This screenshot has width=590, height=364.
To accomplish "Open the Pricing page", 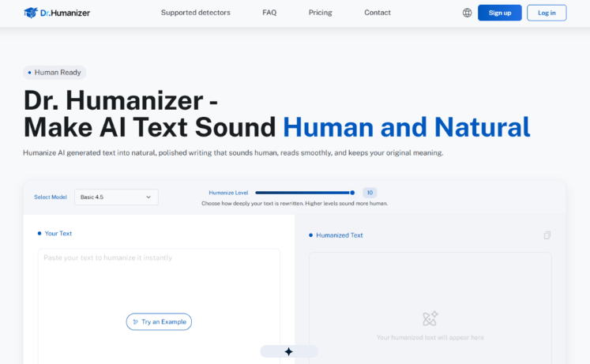I will [x=320, y=13].
